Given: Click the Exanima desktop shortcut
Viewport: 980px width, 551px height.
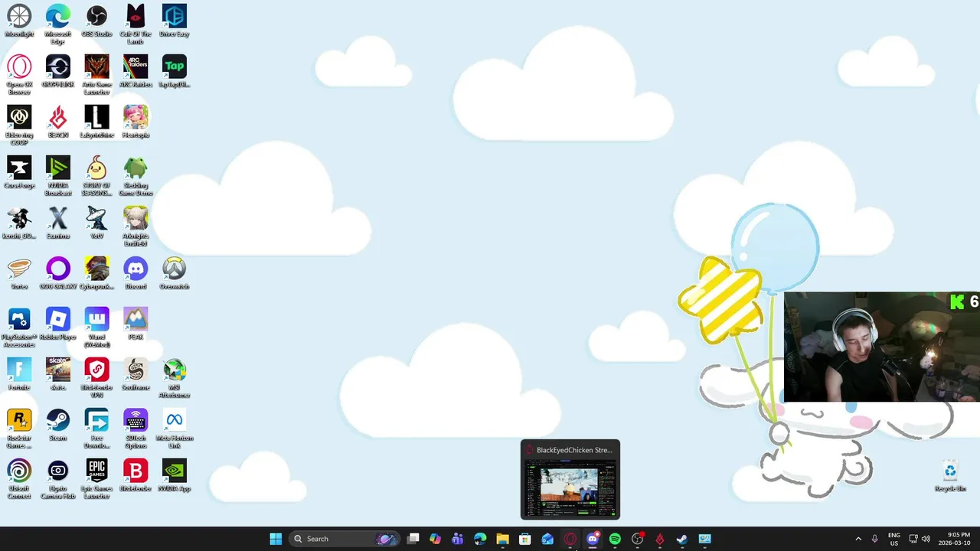Looking at the screenshot, I should [x=58, y=223].
